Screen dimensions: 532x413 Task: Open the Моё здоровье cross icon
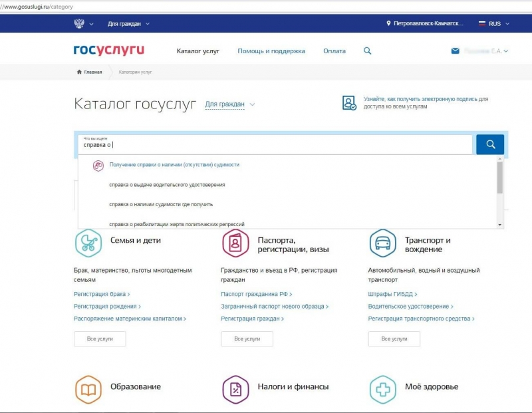383,390
